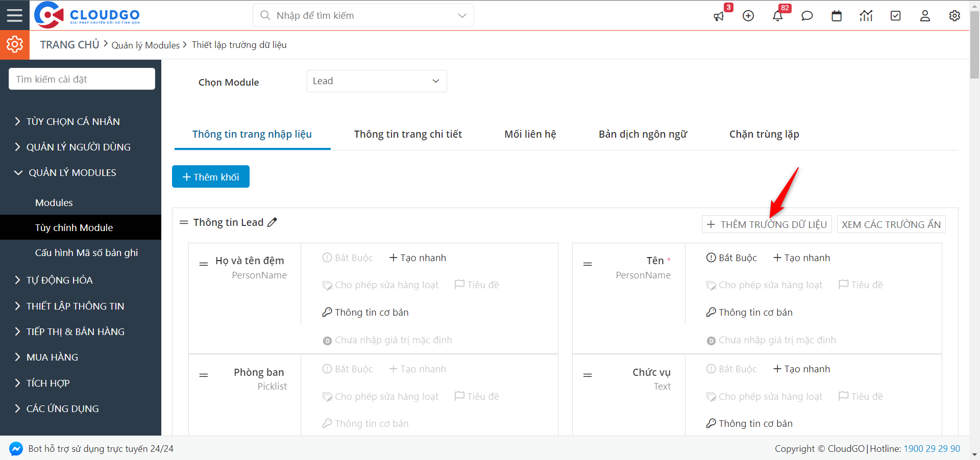Click the THÊM TRƯỜNG DỮ LIỆU button

tap(766, 224)
